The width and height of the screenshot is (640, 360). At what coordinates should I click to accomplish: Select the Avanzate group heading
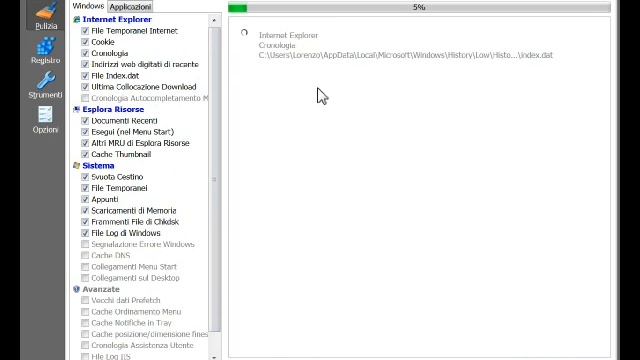click(x=101, y=289)
